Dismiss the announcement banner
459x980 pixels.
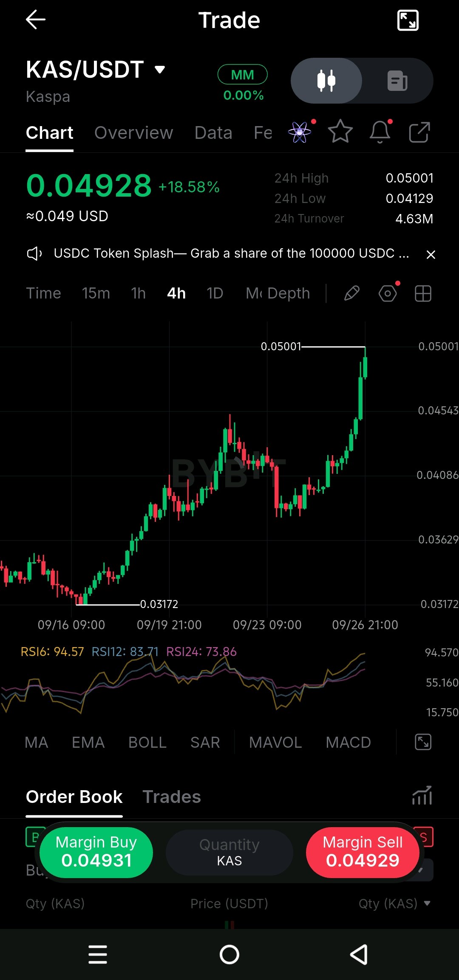point(431,254)
